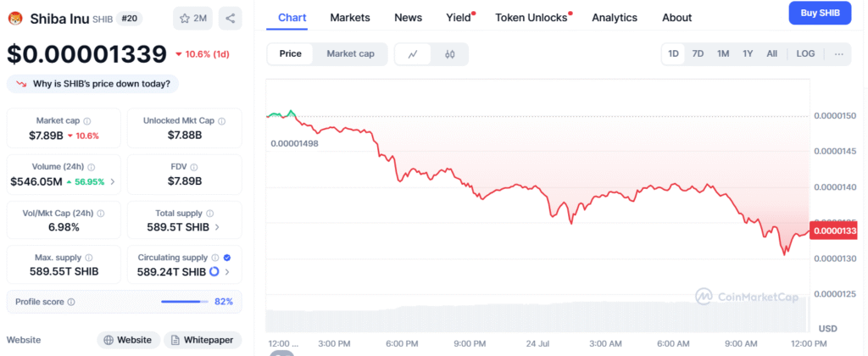Click the Market cap info icon

point(87,120)
